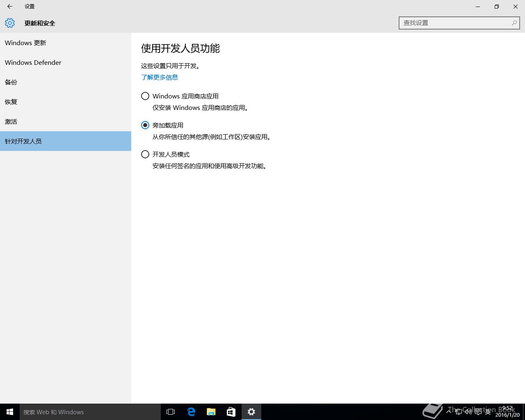Open File Explorer from the taskbar
Screen dimensions: 525x420
211,412
